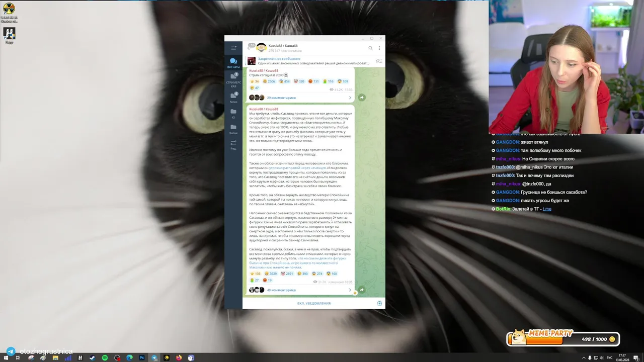Screen dimensions: 644x362
Task: Click the star reaction with 136
Action: (255, 274)
